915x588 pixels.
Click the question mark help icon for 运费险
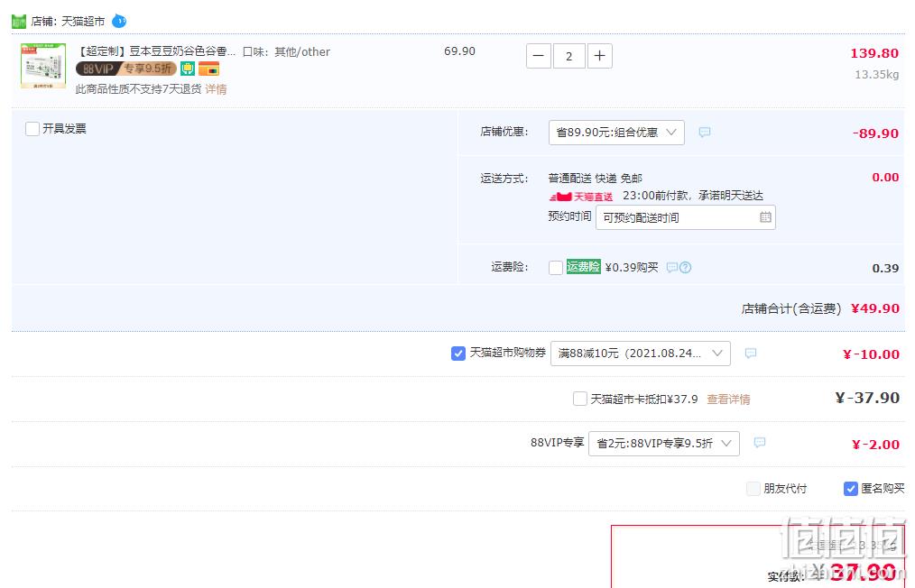tap(686, 268)
